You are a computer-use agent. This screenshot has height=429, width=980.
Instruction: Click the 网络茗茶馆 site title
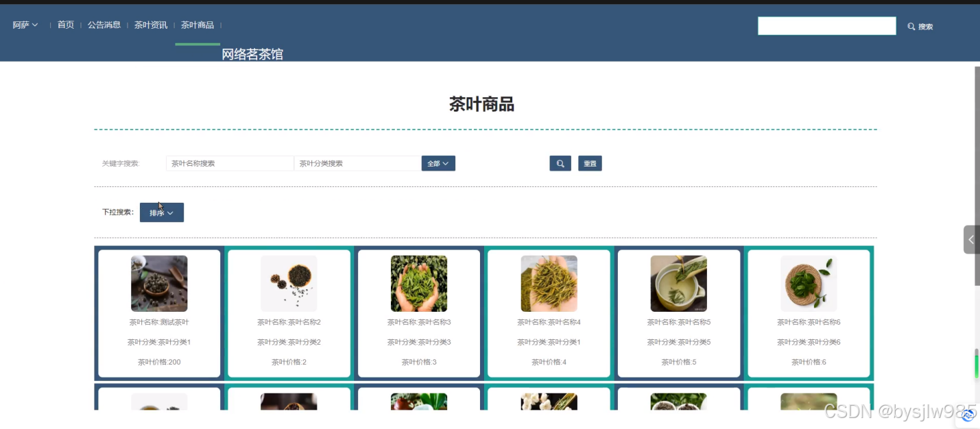[x=252, y=54]
